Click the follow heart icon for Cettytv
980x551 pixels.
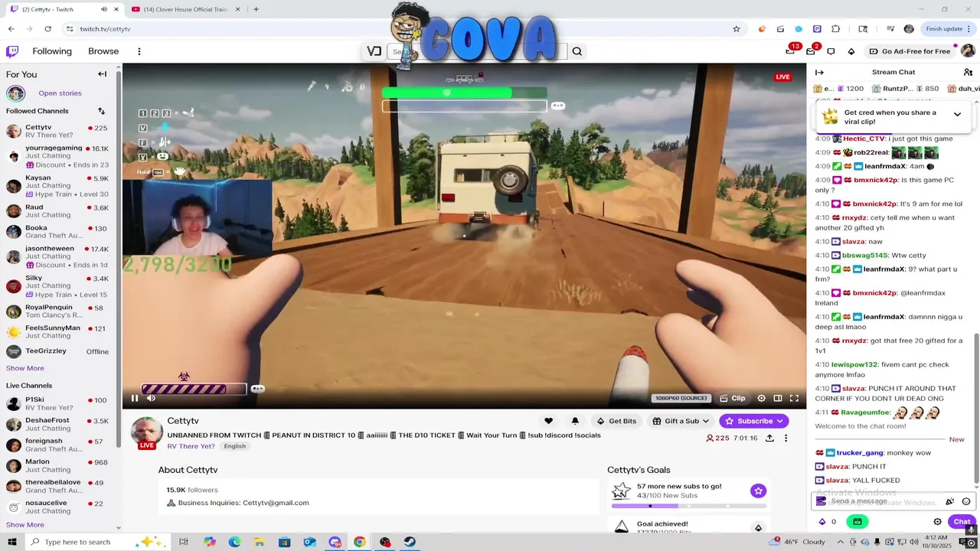[548, 421]
